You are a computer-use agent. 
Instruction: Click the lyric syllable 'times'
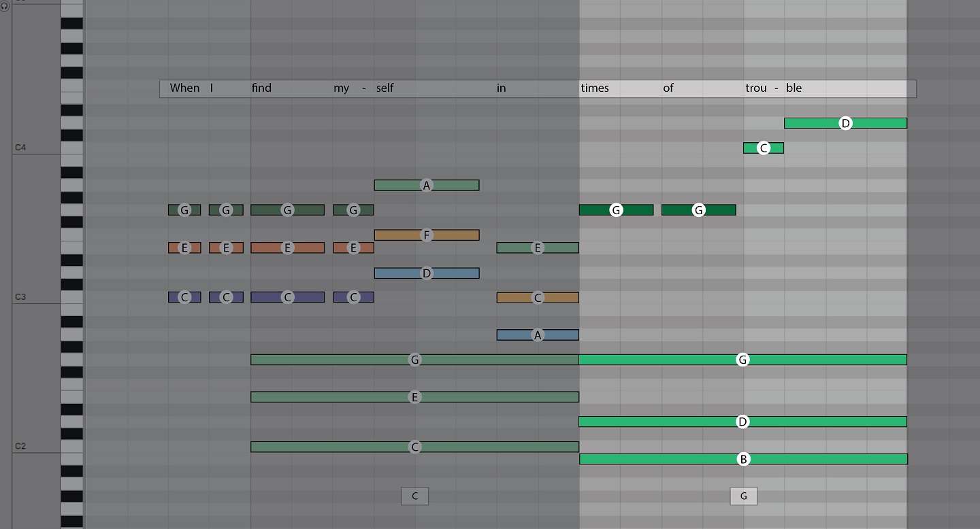click(x=595, y=88)
